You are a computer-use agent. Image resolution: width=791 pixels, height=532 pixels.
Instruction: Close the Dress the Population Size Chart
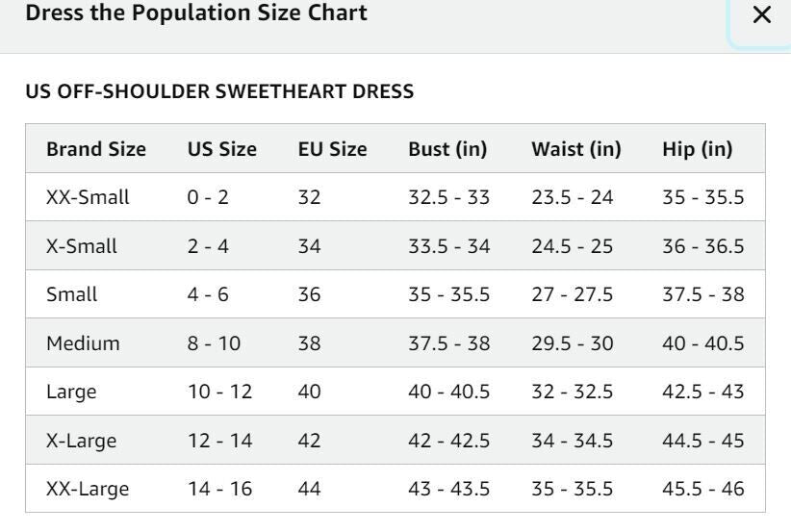click(761, 14)
